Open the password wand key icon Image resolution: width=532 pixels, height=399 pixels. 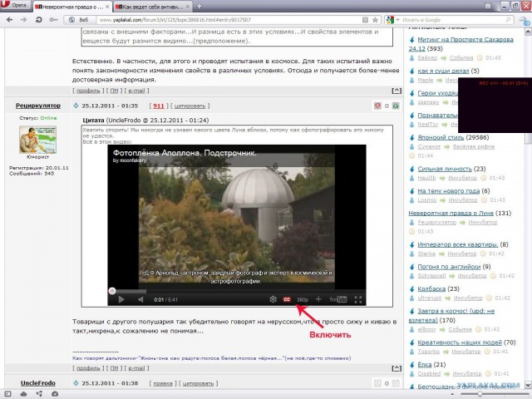coord(53,20)
